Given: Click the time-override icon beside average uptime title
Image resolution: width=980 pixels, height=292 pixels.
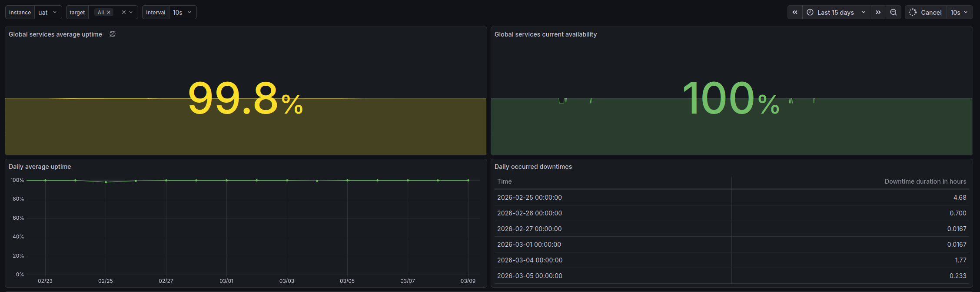Looking at the screenshot, I should 113,34.
